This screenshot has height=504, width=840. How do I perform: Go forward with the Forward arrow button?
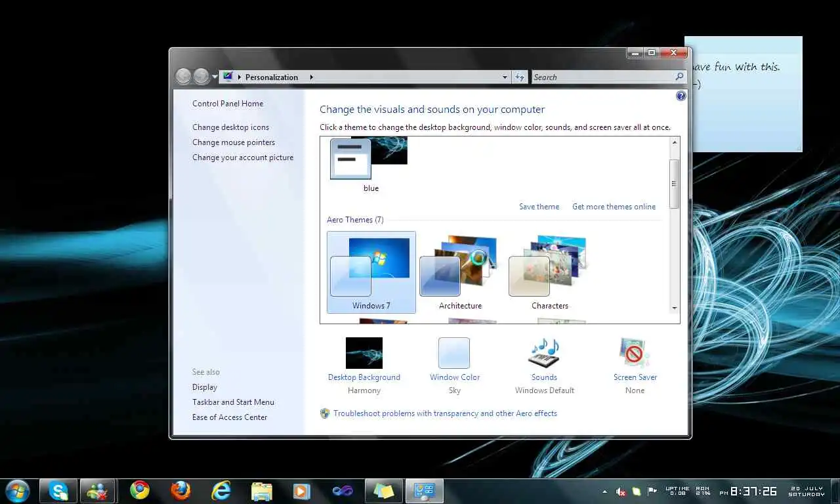tap(201, 77)
